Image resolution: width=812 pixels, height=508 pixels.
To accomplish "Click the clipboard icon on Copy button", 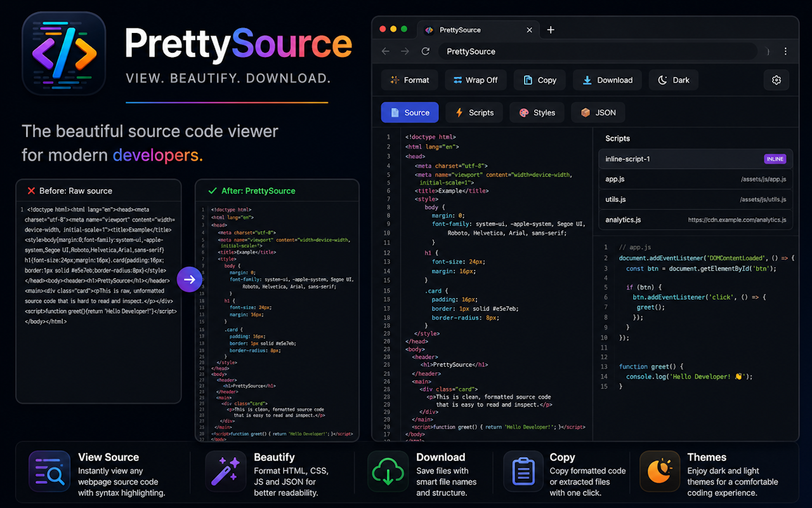I will (x=527, y=80).
